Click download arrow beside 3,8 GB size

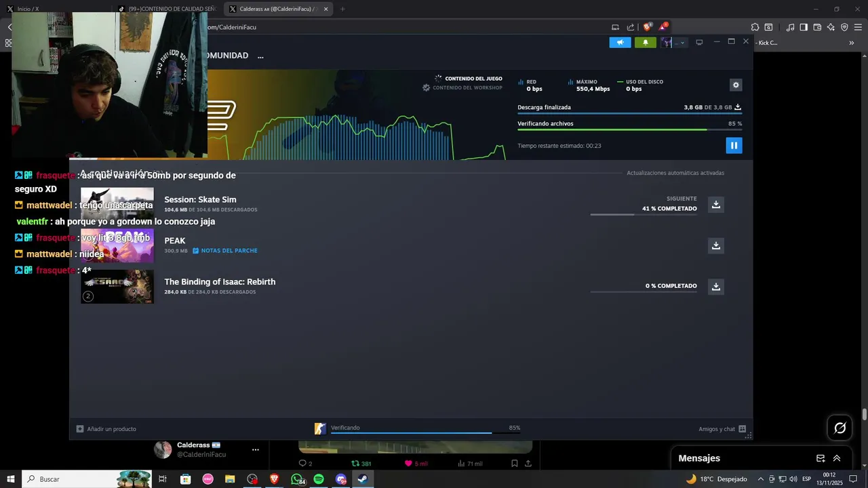[738, 107]
